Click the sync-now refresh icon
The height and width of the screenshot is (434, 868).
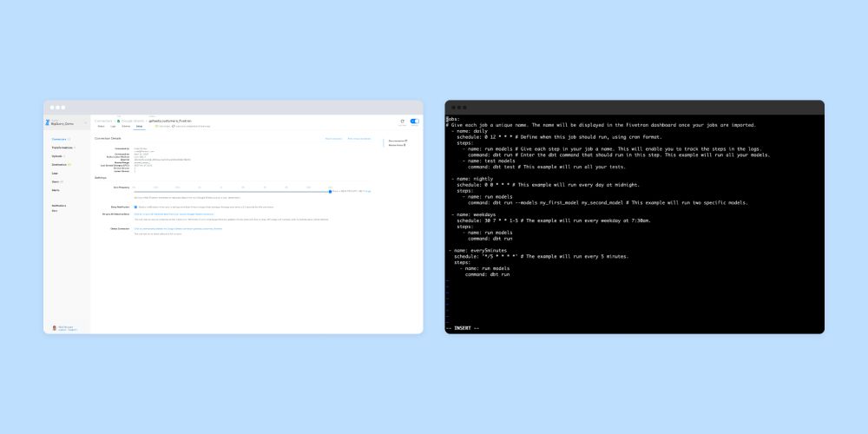[402, 122]
